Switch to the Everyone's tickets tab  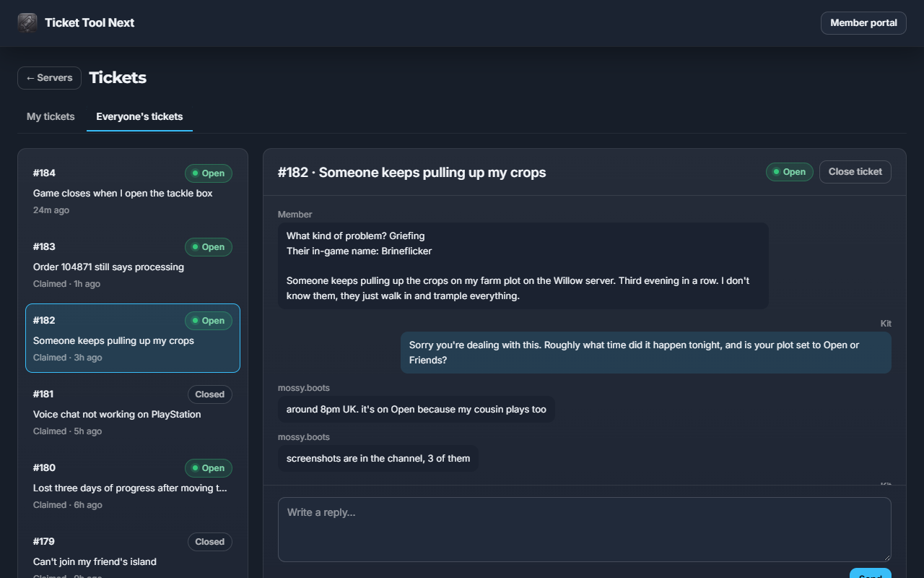[x=139, y=116]
